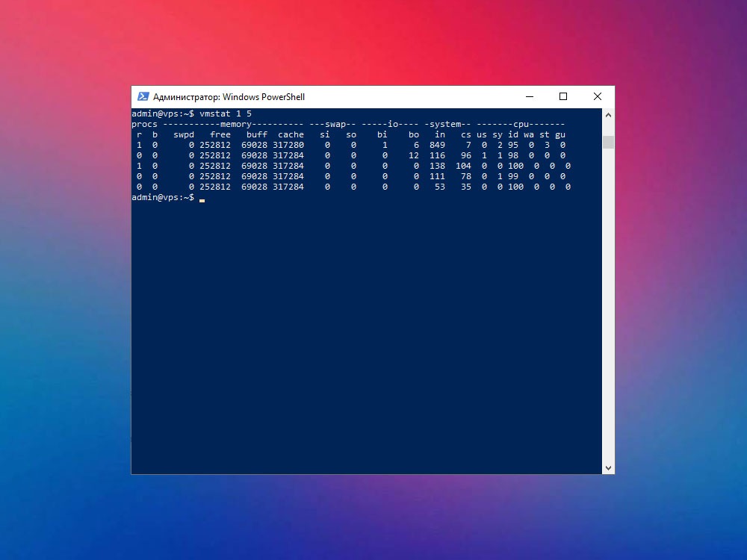The height and width of the screenshot is (560, 747).
Task: Click the blinking cursor after prompt
Action: coord(202,200)
